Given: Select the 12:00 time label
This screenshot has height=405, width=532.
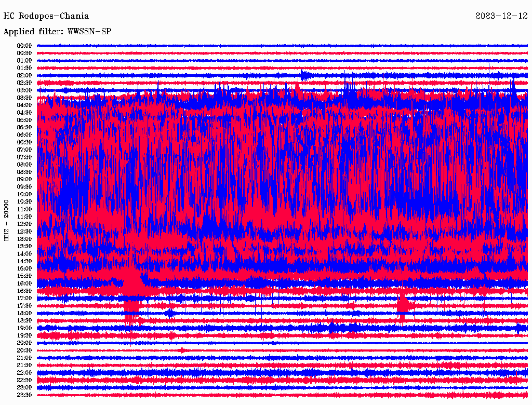Looking at the screenshot, I should 24,224.
